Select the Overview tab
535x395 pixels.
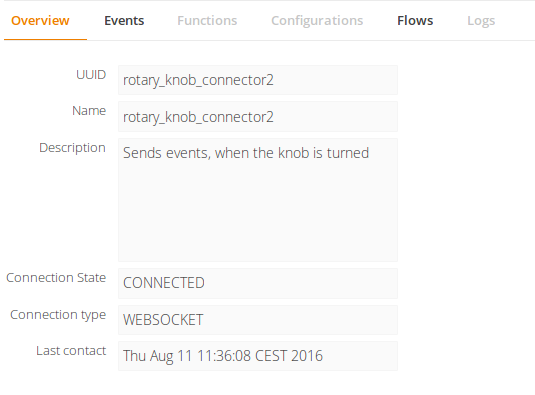click(x=40, y=21)
